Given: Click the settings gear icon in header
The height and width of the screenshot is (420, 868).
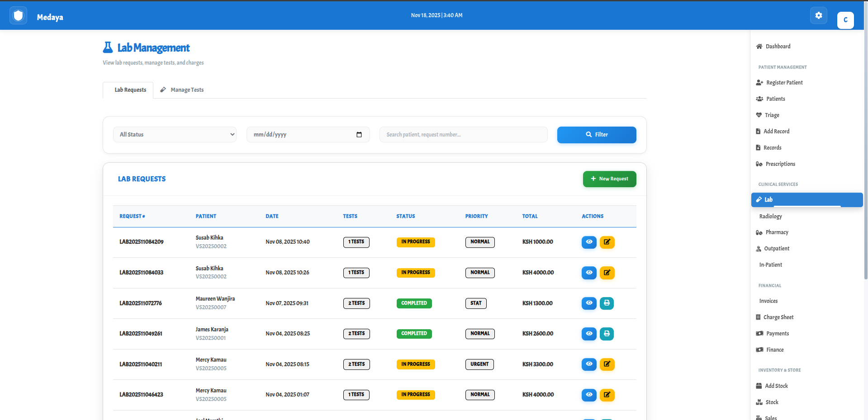Looking at the screenshot, I should pos(818,15).
